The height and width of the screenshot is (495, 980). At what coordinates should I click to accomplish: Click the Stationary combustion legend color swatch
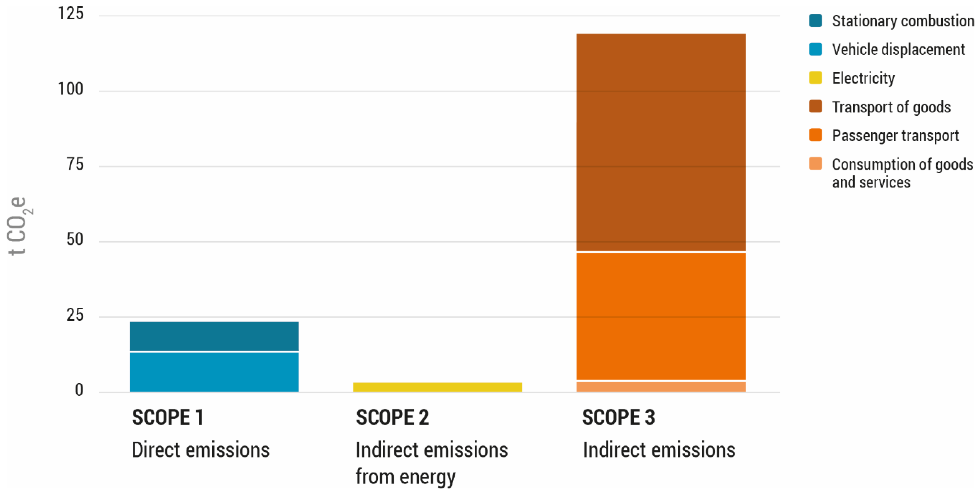pos(816,20)
